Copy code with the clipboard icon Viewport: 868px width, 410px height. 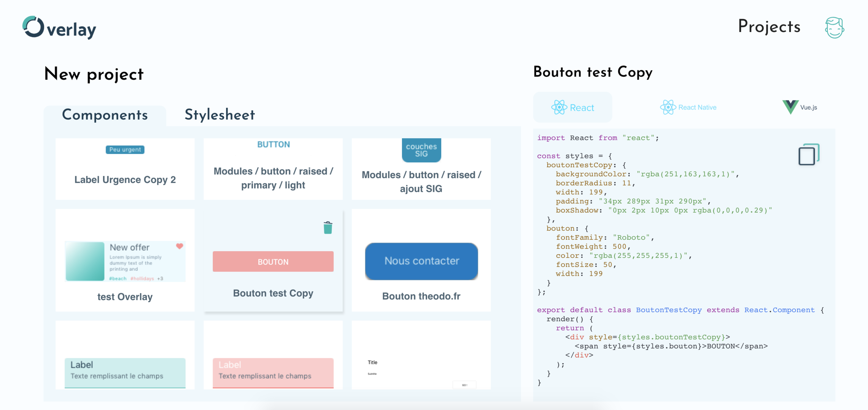(809, 155)
